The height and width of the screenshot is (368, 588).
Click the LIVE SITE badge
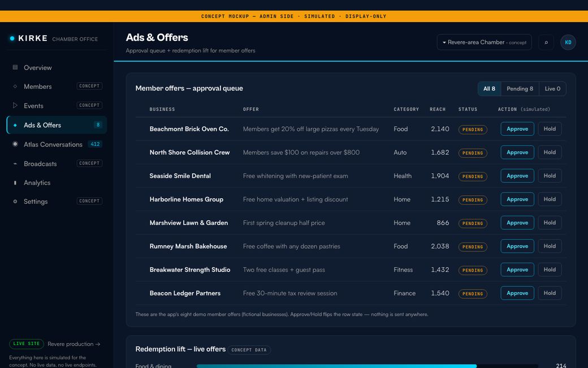(x=26, y=344)
